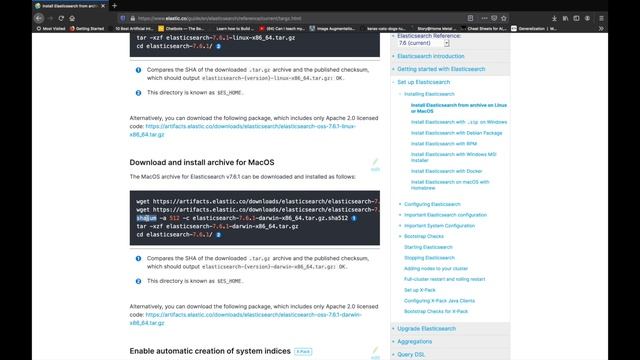Click the X-Pack badge

[x=303, y=351]
